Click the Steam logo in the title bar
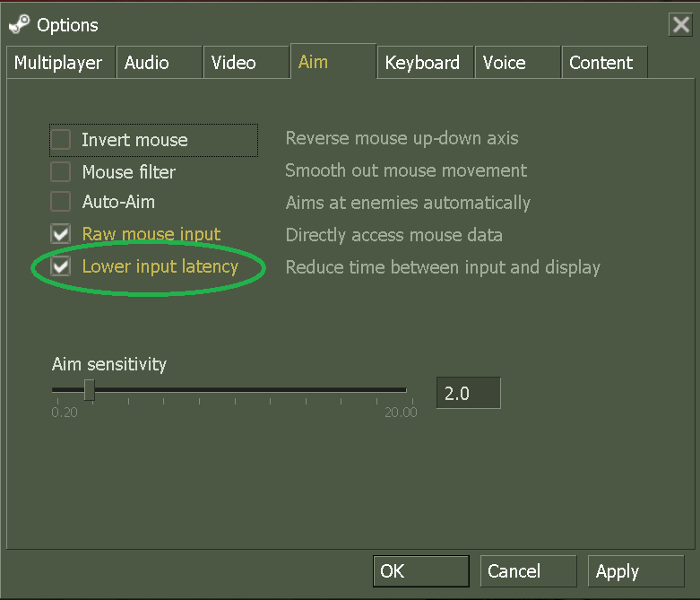700x600 pixels. tap(20, 24)
